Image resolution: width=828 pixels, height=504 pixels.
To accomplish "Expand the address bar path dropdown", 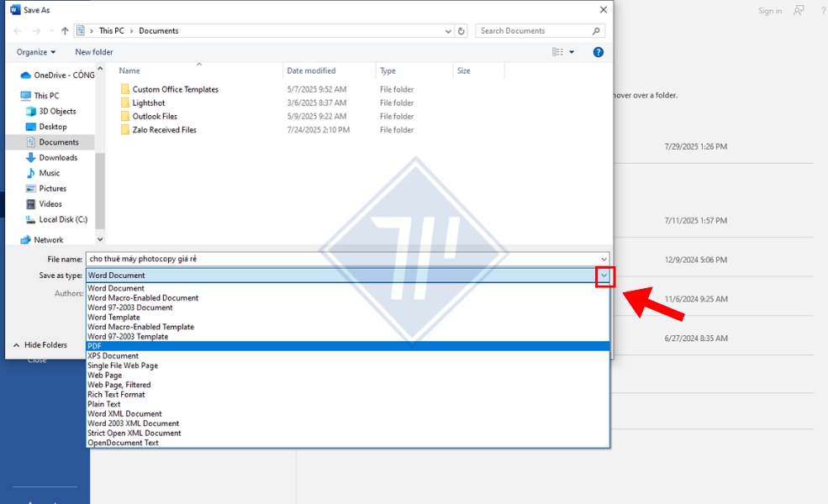I will click(x=448, y=31).
